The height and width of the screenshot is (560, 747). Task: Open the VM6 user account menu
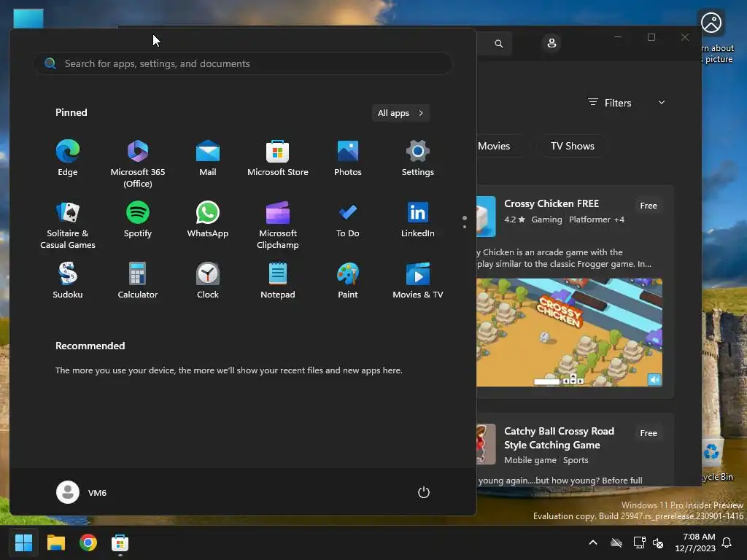[x=82, y=492]
